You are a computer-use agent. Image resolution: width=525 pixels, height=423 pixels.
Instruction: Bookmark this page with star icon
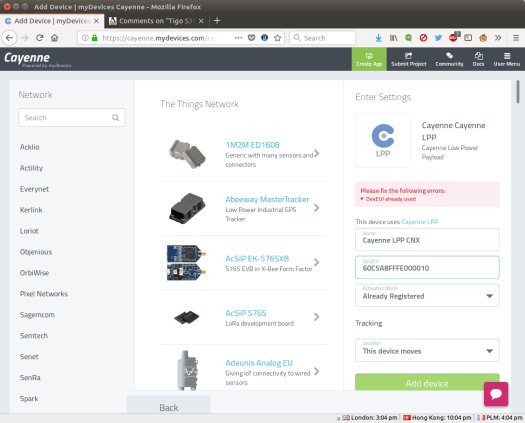tap(278, 38)
